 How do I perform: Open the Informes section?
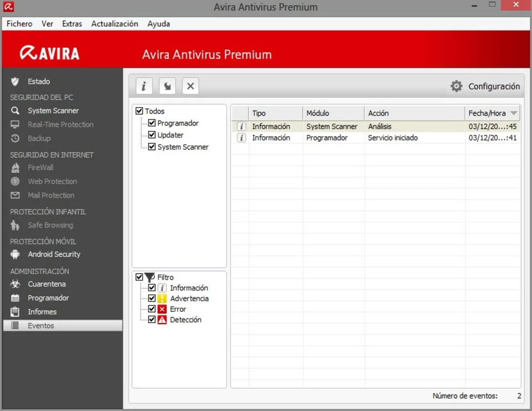(x=42, y=311)
